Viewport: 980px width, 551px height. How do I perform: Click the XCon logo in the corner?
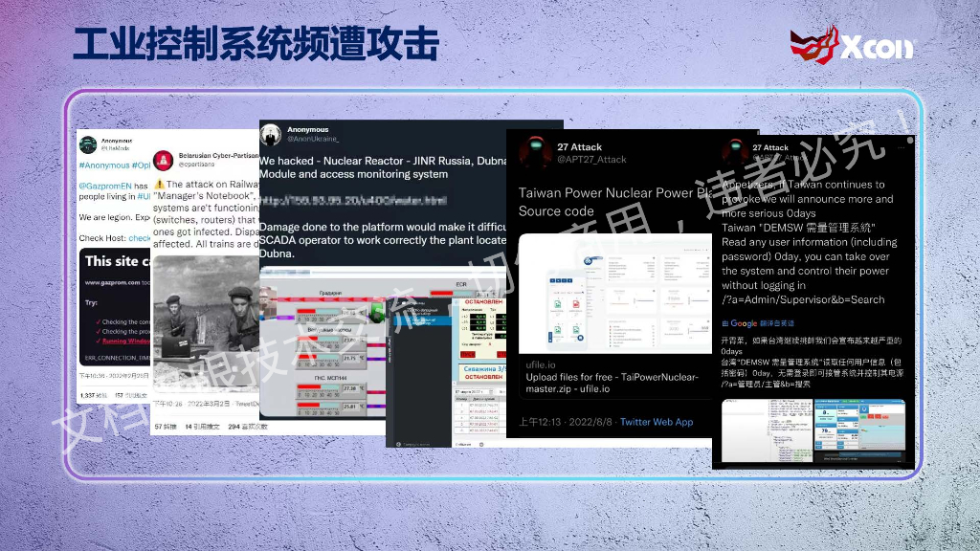(853, 45)
